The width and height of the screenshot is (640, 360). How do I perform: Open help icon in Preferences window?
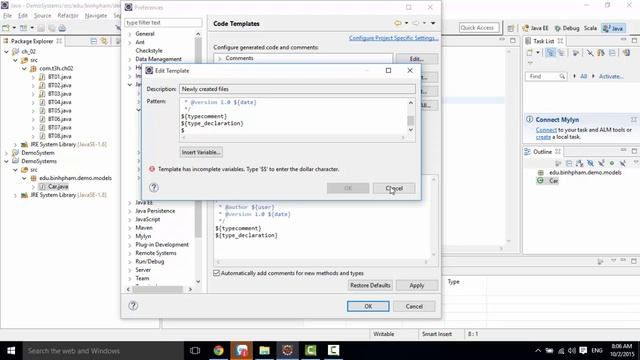click(133, 306)
